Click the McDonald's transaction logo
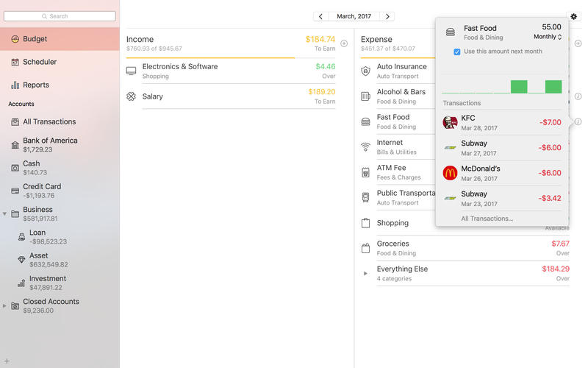Screen dimensions: 588x368 click(x=450, y=173)
